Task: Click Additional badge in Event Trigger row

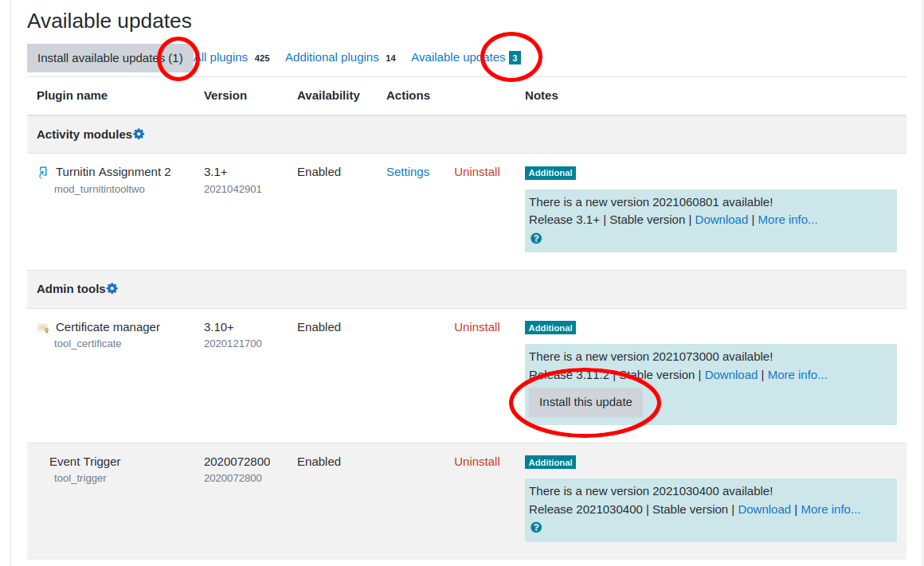Action: (550, 463)
